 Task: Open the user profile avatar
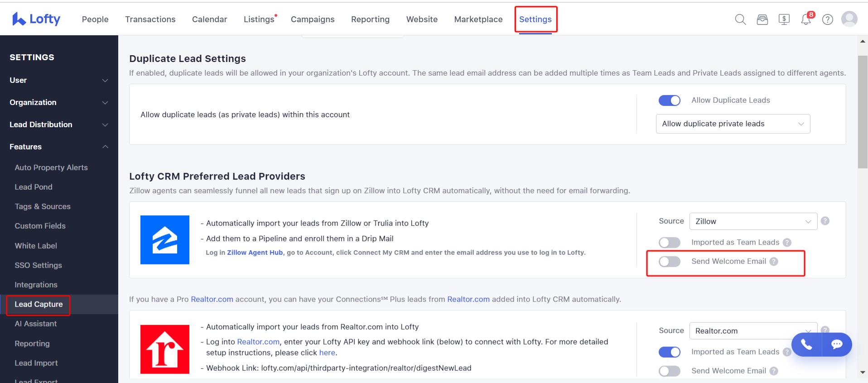(849, 19)
